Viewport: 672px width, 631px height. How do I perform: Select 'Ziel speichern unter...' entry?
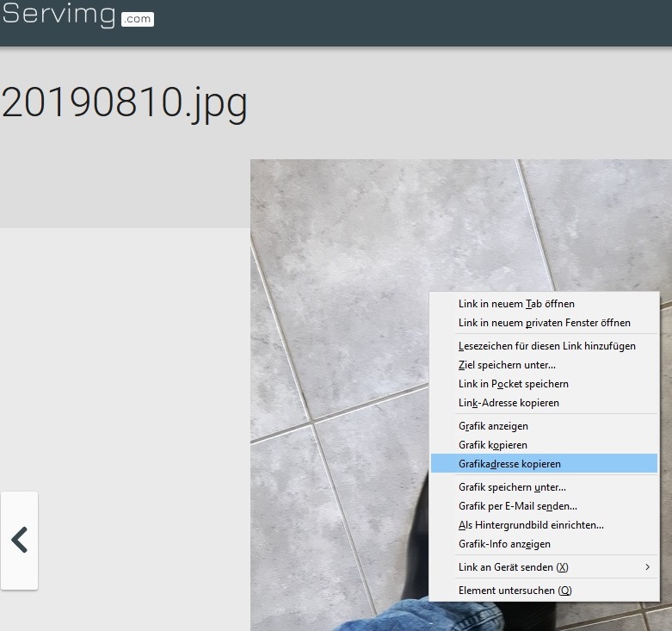544,364
